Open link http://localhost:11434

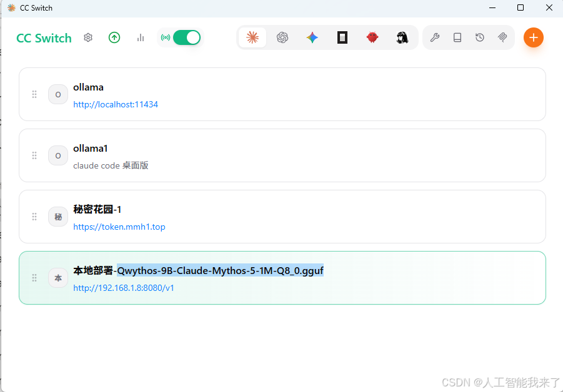(116, 104)
